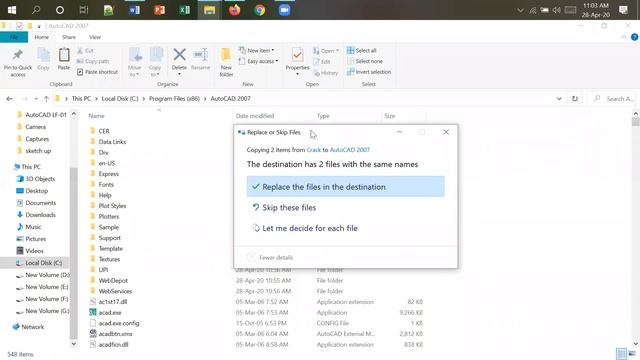The height and width of the screenshot is (360, 640).
Task: Click the Search AutoCAD 2007 box
Action: click(x=611, y=99)
